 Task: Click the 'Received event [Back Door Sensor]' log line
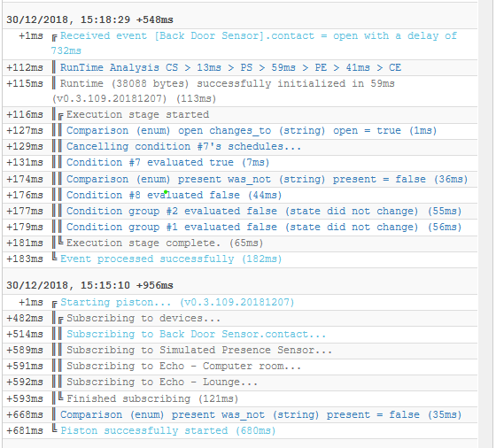coord(254,43)
